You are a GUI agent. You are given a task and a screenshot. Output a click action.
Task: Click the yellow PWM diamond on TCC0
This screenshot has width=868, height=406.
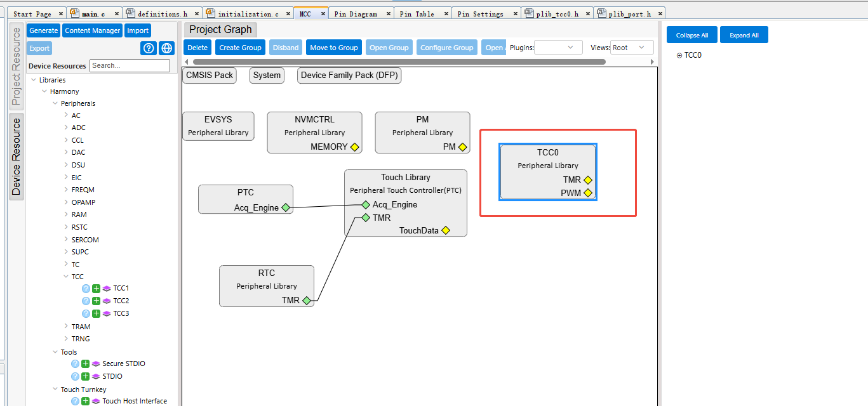588,193
